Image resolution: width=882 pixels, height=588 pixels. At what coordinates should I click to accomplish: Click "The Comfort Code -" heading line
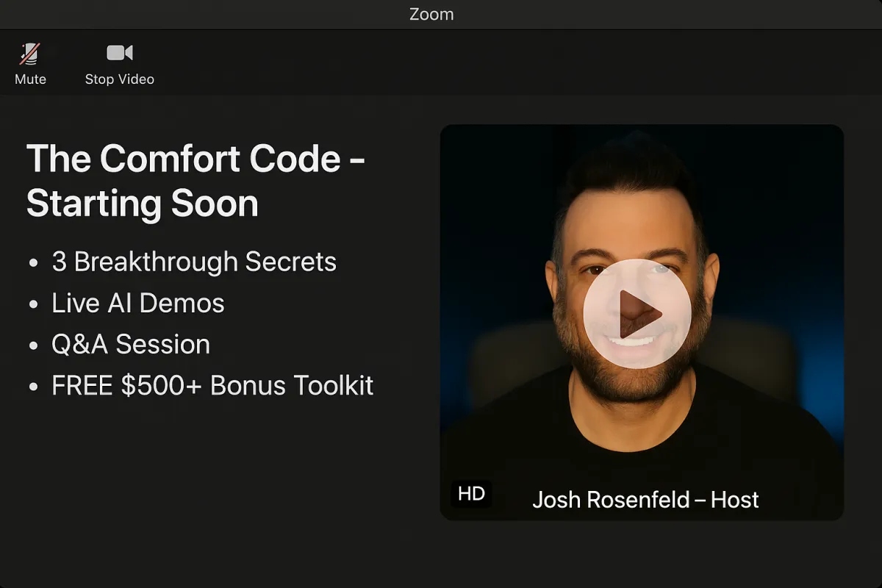click(x=196, y=158)
